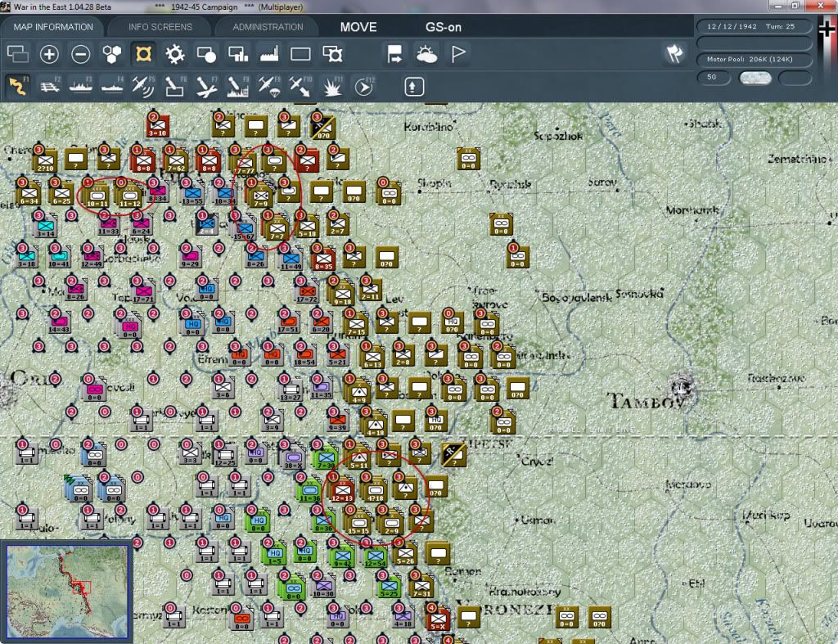Click the minimap overview thumbnail
This screenshot has height=644, width=838.
point(67,591)
